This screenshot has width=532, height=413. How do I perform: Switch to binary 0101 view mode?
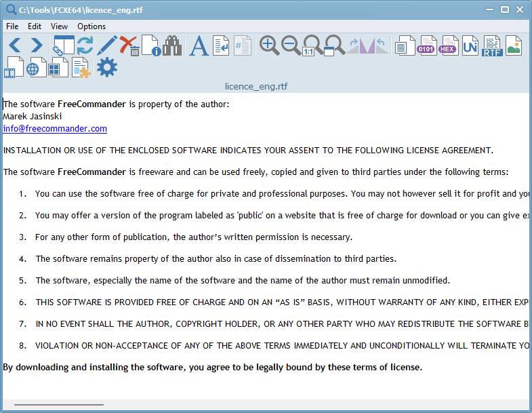[x=426, y=45]
